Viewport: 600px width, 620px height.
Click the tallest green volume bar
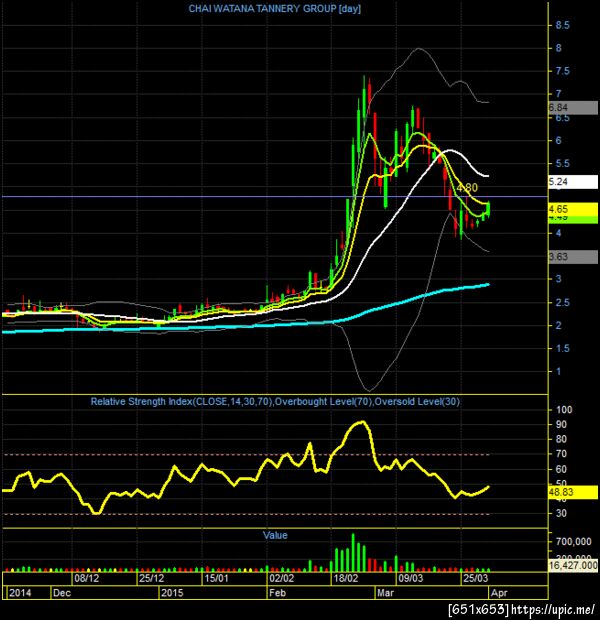point(353,552)
